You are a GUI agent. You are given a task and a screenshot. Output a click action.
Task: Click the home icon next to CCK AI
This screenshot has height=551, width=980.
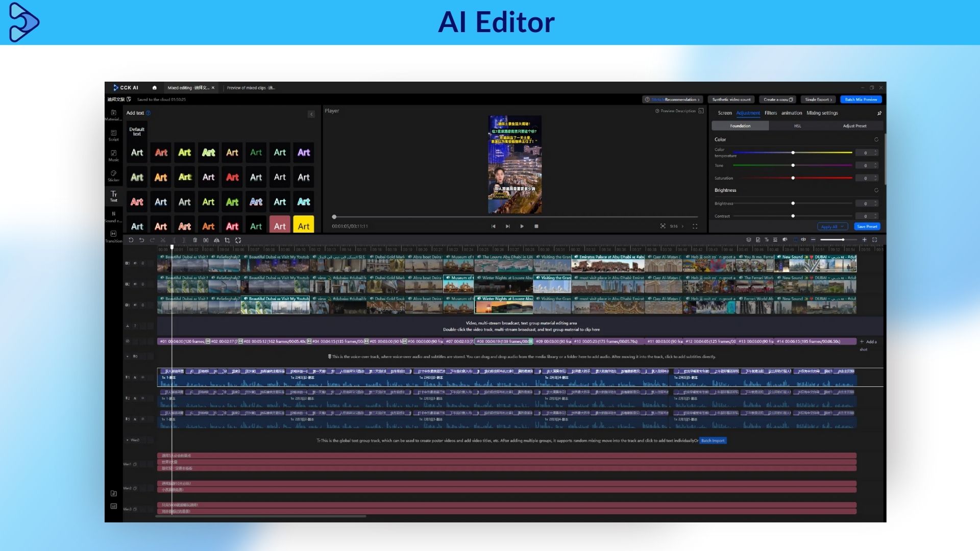pos(155,88)
